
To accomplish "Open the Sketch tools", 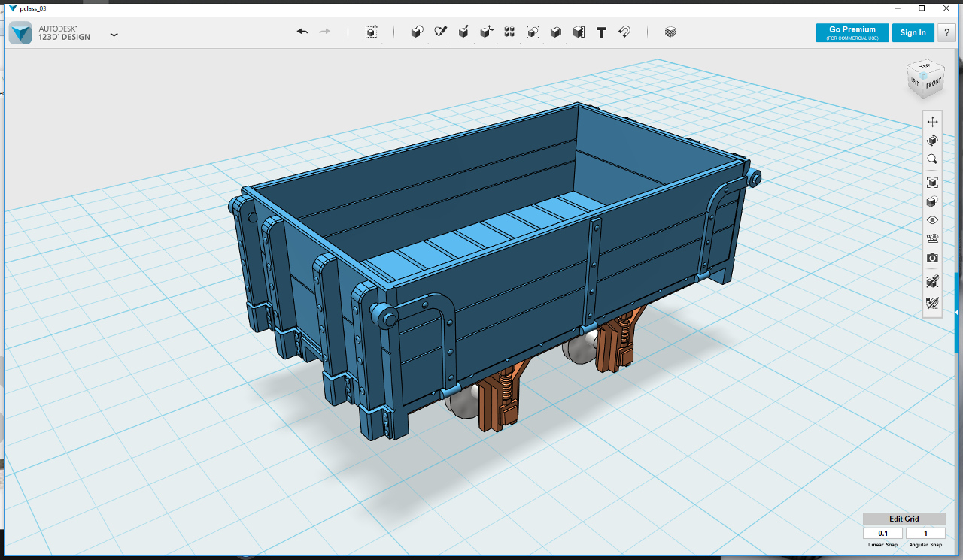I will pos(441,32).
